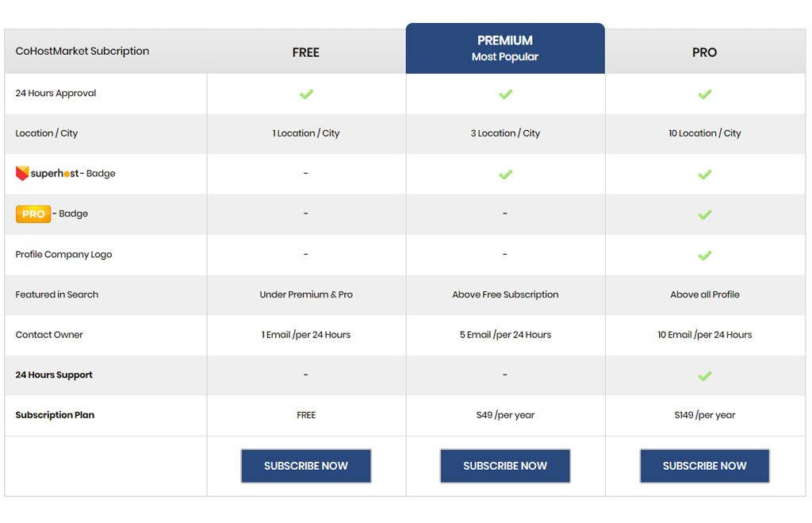Subscribe to the FREE plan
The width and height of the screenshot is (812, 523).
[x=306, y=466]
